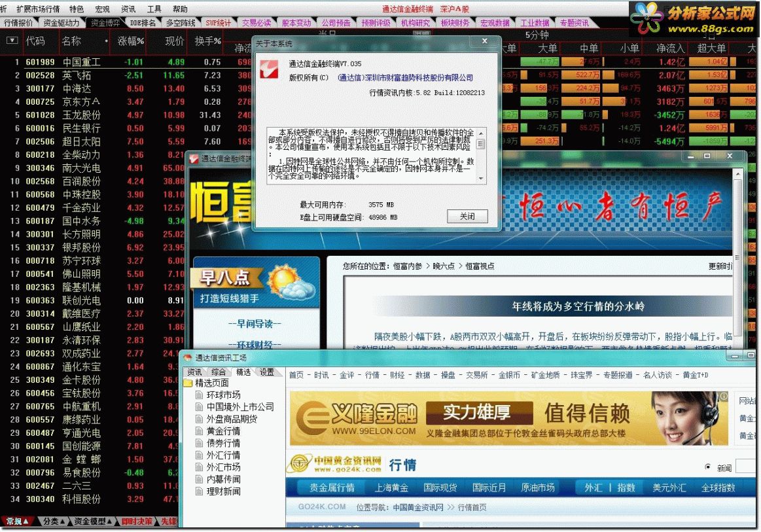Image resolution: width=761 pixels, height=532 pixels.
Task: Open the 帮助 menu
Action: click(180, 9)
